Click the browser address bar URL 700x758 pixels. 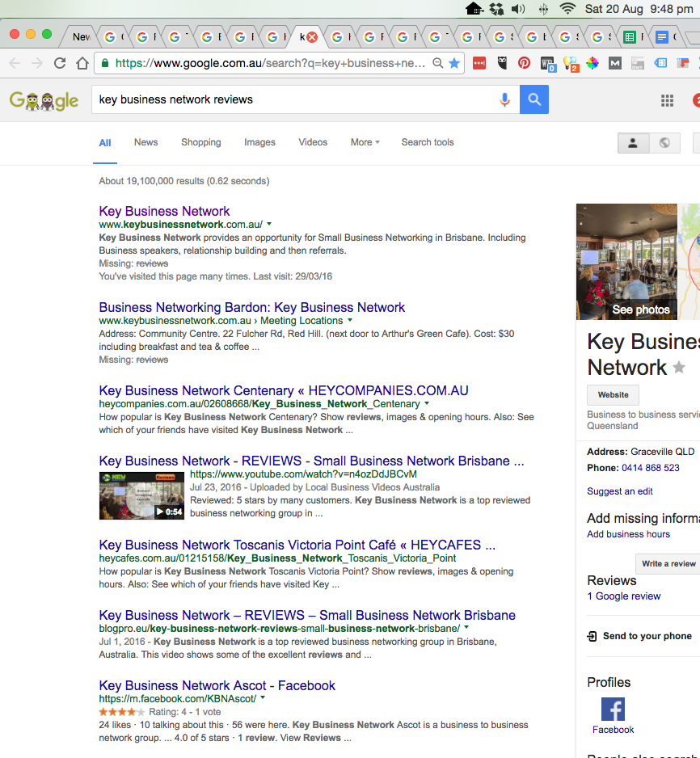pos(270,63)
